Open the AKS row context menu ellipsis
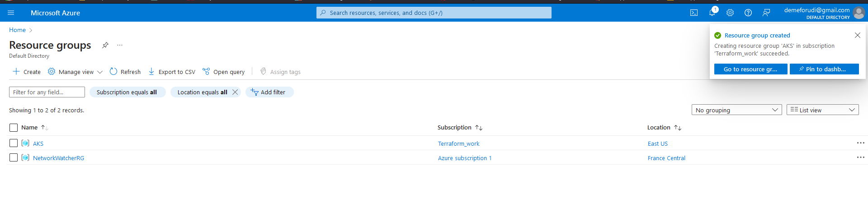The height and width of the screenshot is (203, 868). (x=860, y=143)
